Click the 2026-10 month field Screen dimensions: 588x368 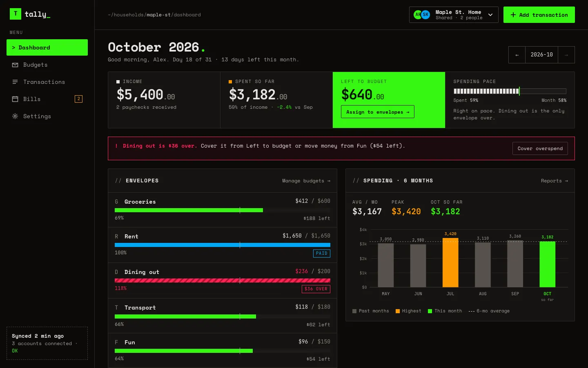pyautogui.click(x=541, y=55)
